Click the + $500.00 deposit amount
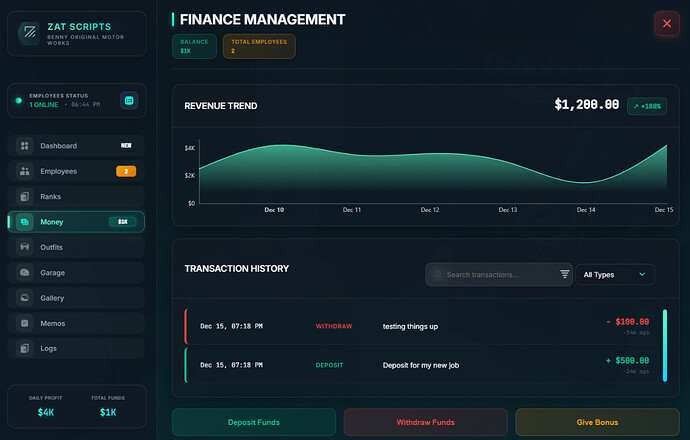 pyautogui.click(x=628, y=360)
